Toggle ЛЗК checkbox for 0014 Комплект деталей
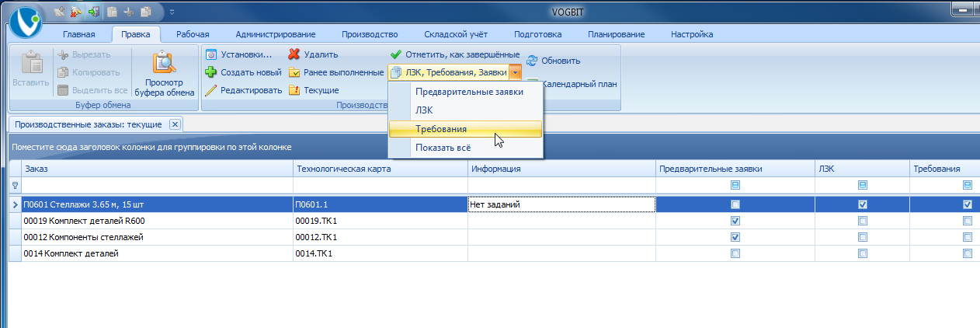The image size is (980, 328). [862, 253]
